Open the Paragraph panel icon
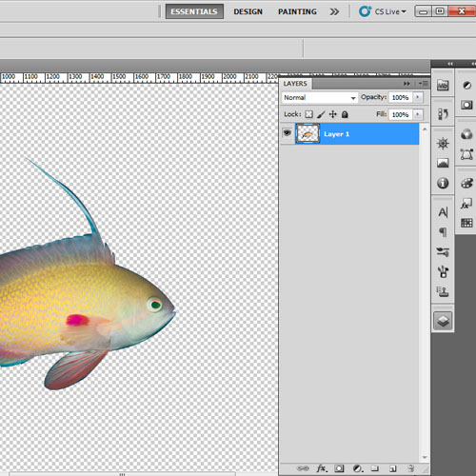476x476 pixels. tap(443, 232)
